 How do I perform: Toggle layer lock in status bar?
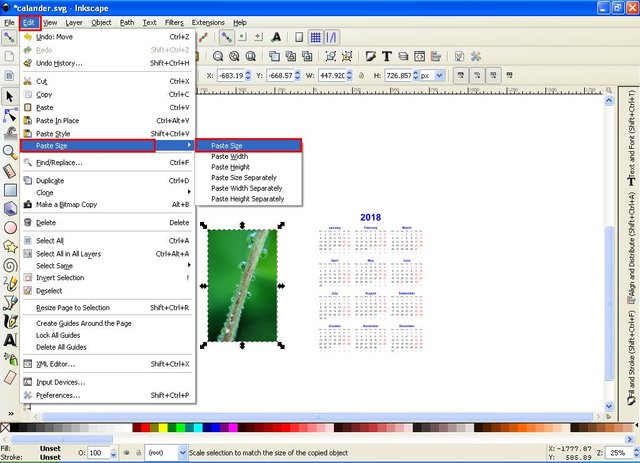point(138,452)
